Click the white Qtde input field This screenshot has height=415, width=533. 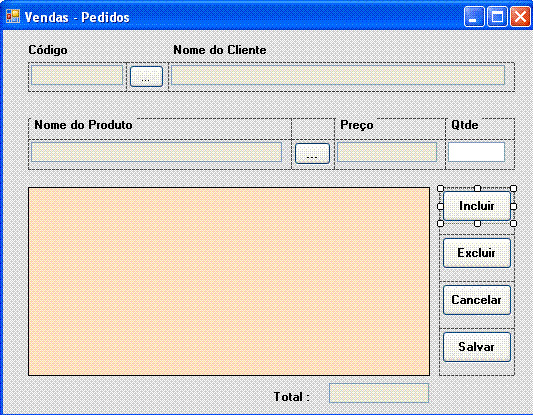click(x=476, y=152)
